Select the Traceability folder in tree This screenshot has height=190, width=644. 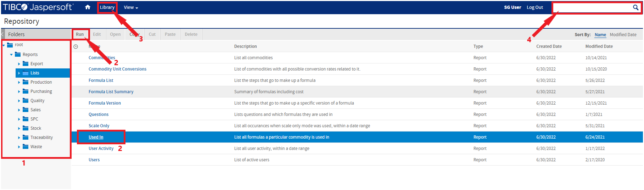(x=41, y=138)
